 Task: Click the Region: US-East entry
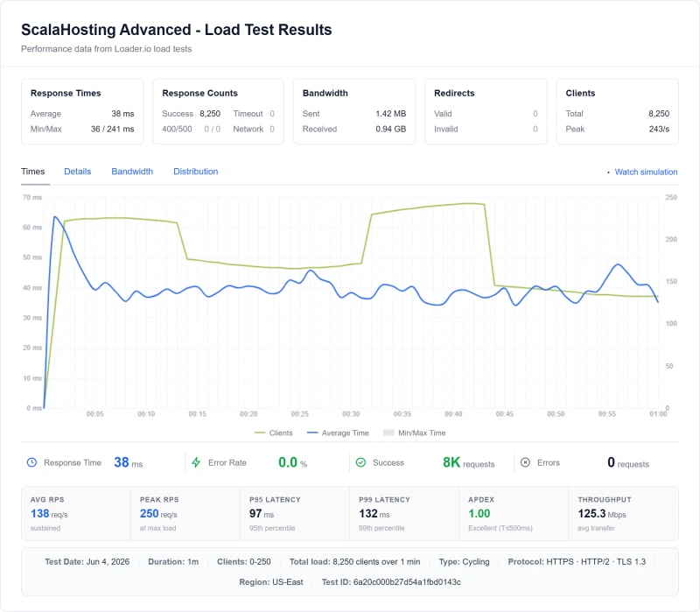271,582
